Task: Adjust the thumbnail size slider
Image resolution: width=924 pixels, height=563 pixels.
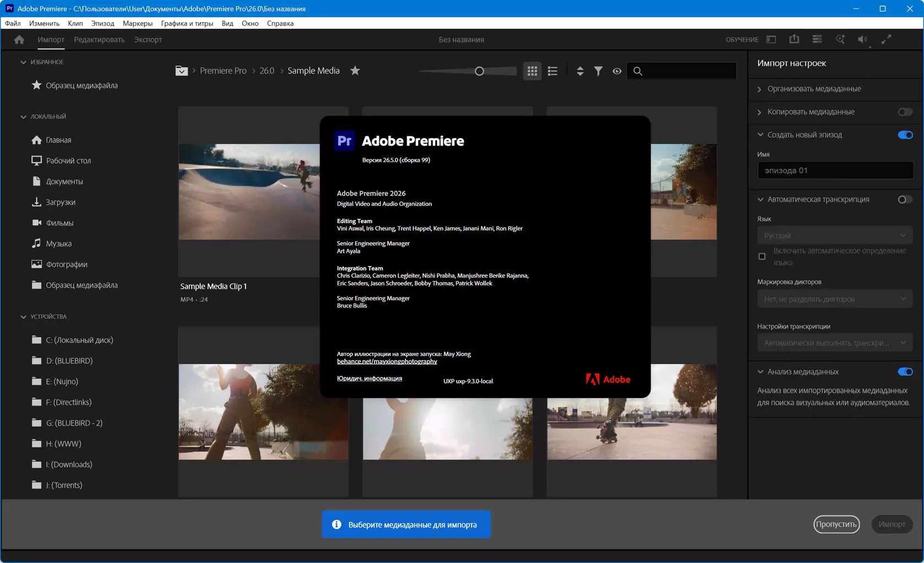Action: coord(479,71)
